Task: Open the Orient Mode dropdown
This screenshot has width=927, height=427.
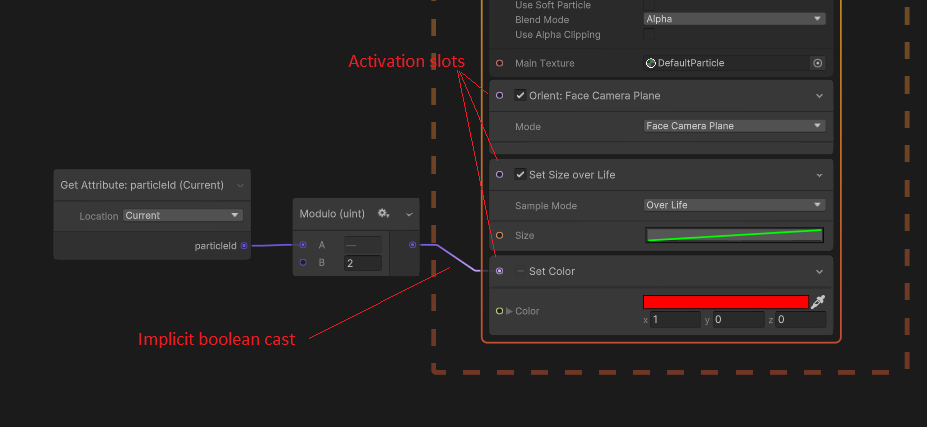Action: [x=734, y=126]
